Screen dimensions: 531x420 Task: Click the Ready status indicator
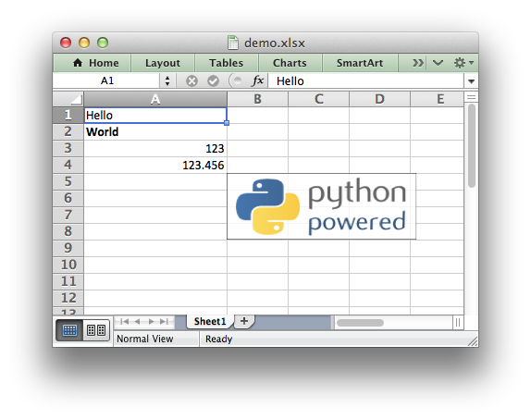click(218, 339)
